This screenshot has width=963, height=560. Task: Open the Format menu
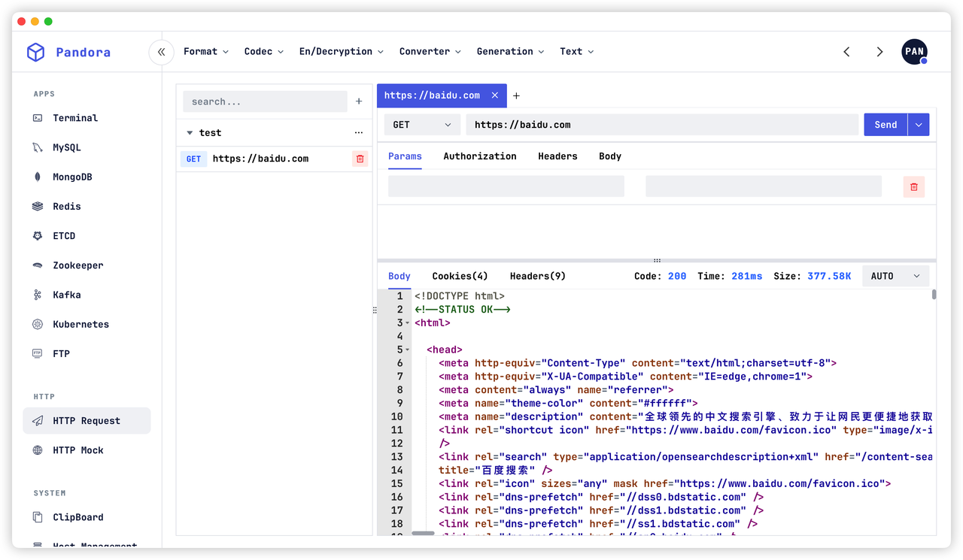point(205,51)
